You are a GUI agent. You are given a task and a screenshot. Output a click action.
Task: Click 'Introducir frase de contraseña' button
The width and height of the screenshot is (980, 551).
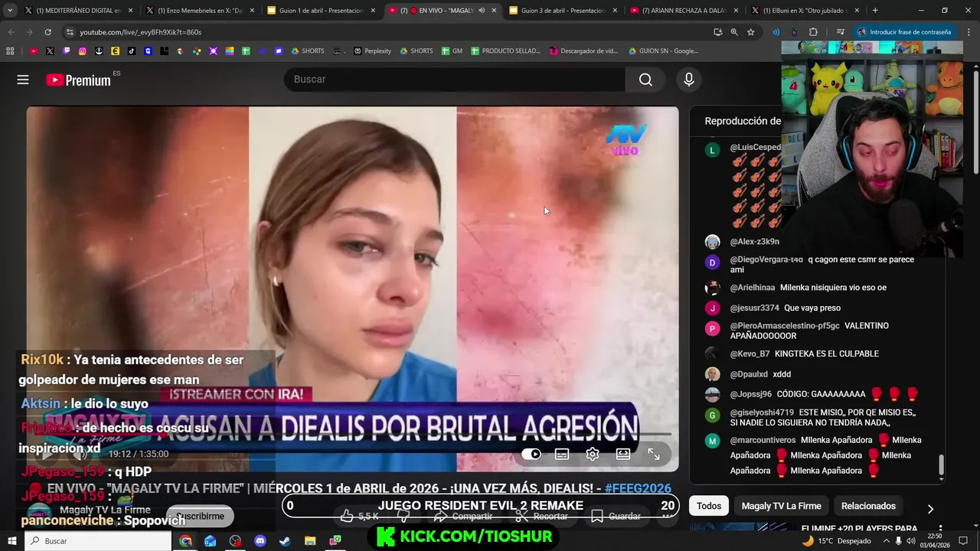904,32
